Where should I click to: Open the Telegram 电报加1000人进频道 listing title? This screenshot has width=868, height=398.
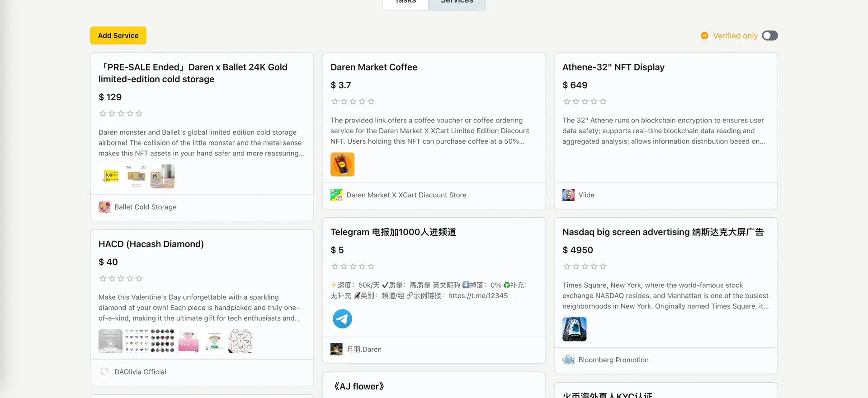tap(393, 232)
